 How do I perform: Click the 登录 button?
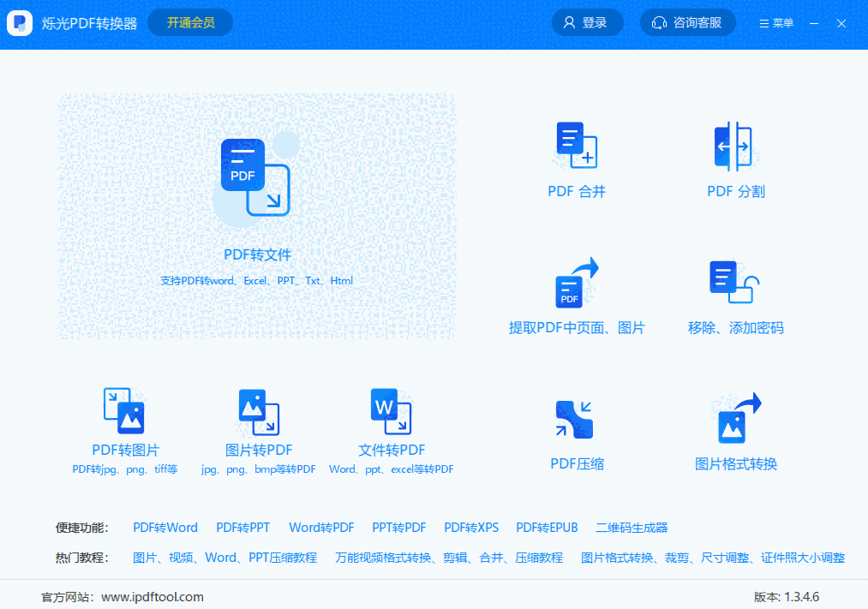[x=587, y=22]
